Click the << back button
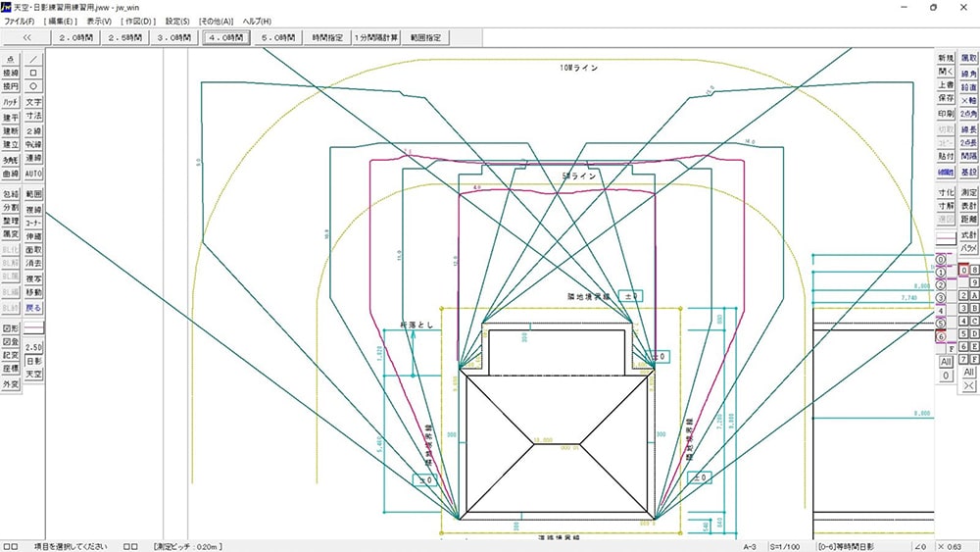The height and width of the screenshot is (552, 980). [x=26, y=37]
